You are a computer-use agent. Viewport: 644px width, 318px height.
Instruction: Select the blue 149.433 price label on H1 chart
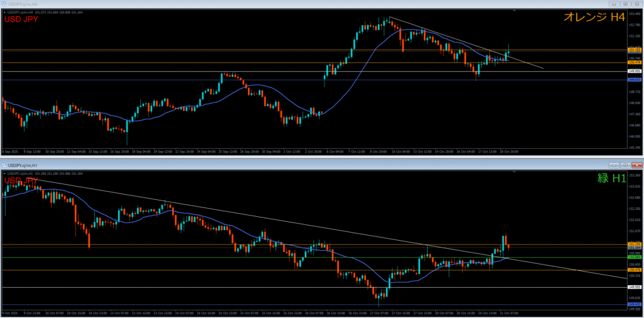point(635,305)
